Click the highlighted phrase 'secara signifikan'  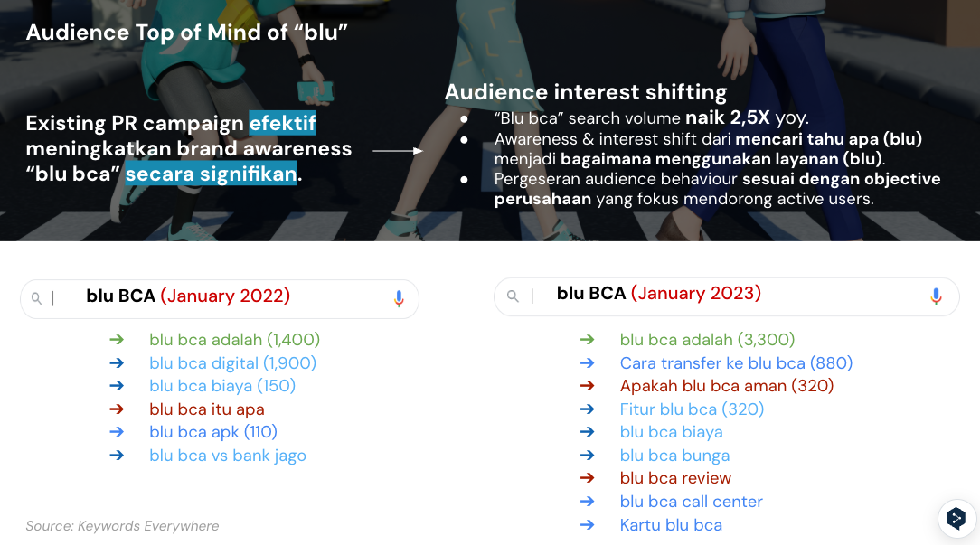click(212, 174)
